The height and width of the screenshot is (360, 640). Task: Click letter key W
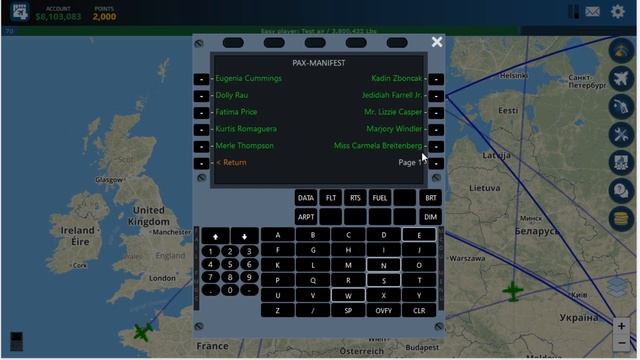pos(348,296)
